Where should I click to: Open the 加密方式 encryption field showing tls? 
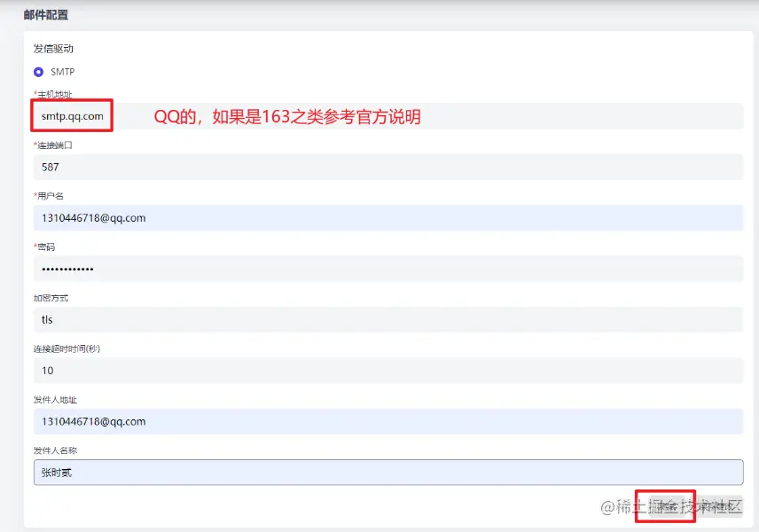pyautogui.click(x=381, y=319)
